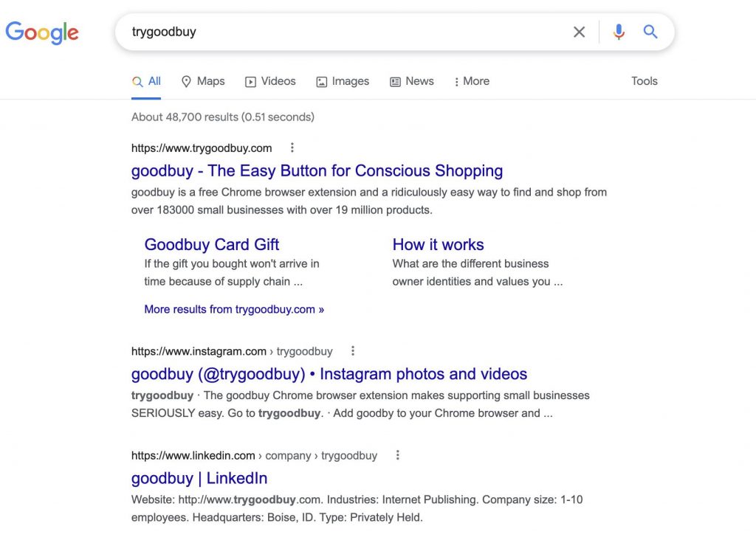
Task: Select the Images tab
Action: 343,81
